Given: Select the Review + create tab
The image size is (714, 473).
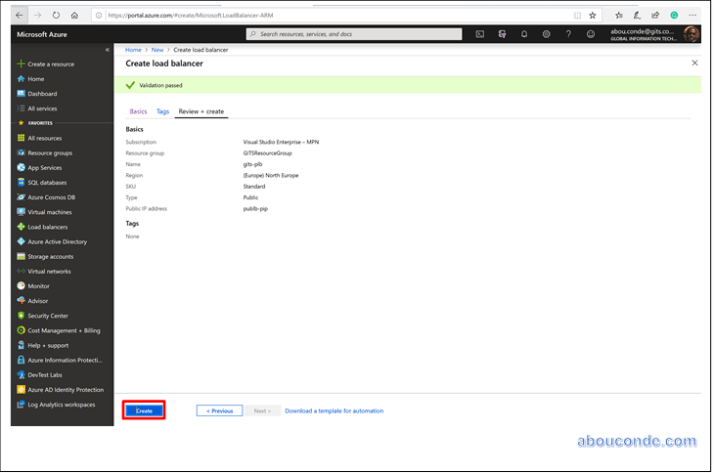Looking at the screenshot, I should 200,111.
